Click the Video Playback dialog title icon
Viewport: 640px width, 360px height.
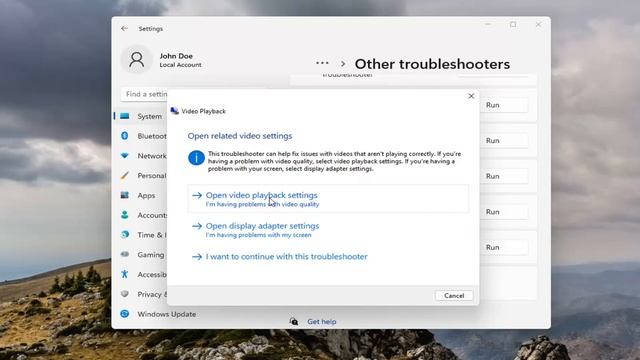tap(175, 111)
